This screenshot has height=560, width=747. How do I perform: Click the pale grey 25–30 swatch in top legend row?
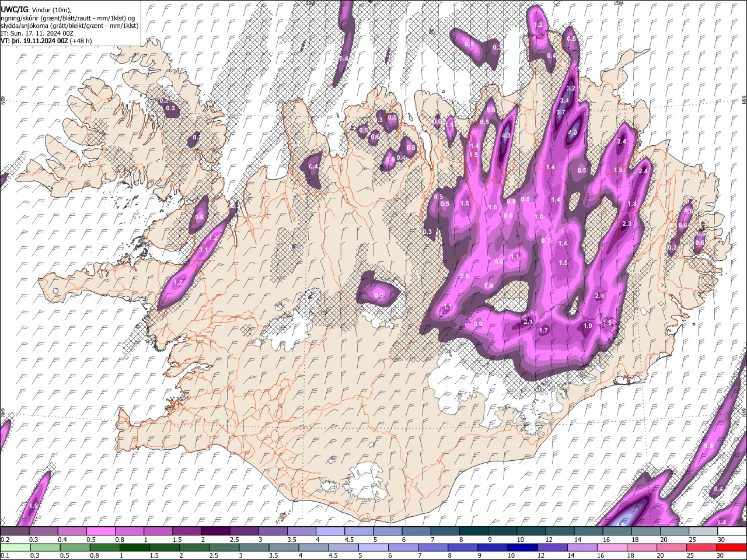702,531
